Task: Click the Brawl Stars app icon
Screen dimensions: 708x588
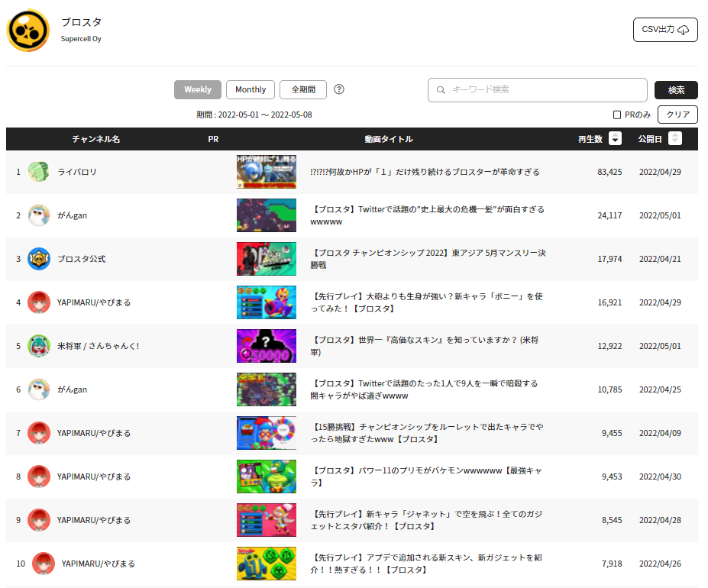Action: point(28,31)
